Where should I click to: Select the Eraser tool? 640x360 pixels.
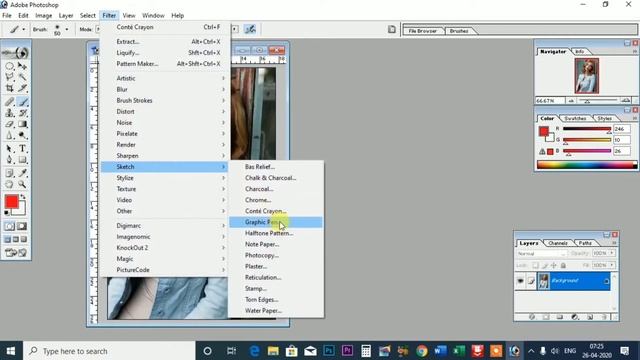click(9, 124)
